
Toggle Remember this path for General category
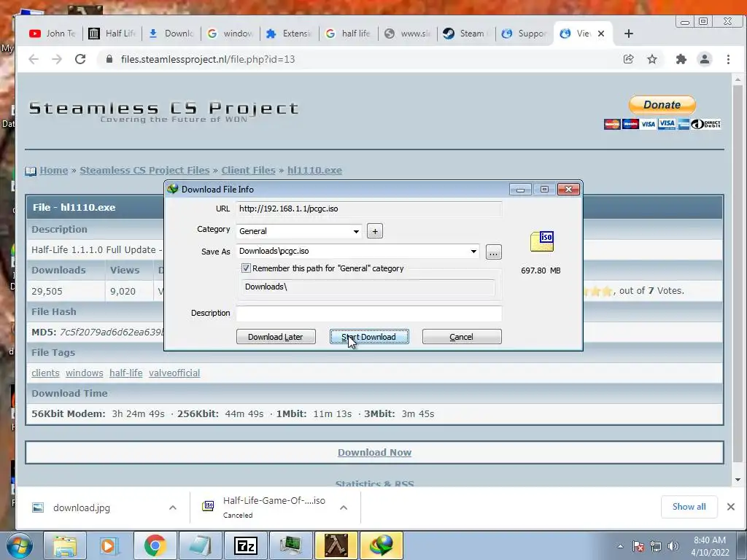(246, 268)
